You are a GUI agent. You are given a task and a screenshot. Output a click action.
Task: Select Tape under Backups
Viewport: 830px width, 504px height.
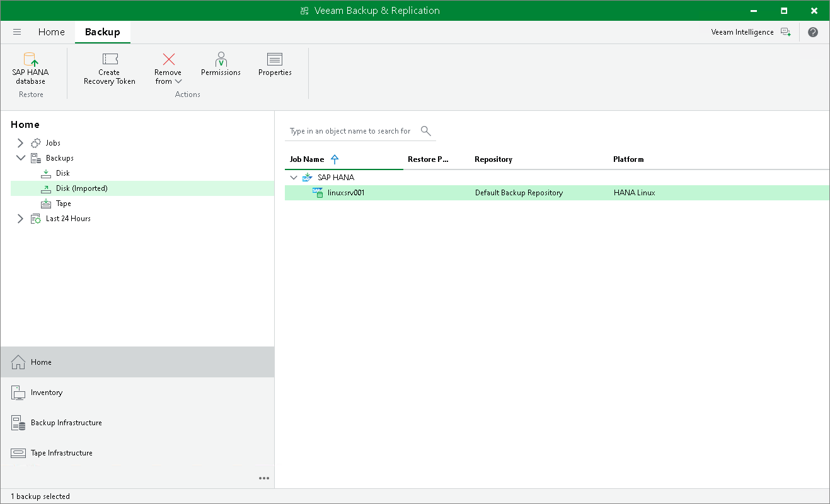64,203
